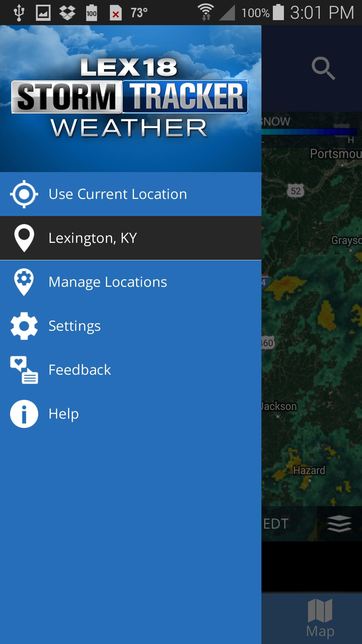362x644 pixels.
Task: Open search with the magnifier icon
Action: (x=323, y=68)
